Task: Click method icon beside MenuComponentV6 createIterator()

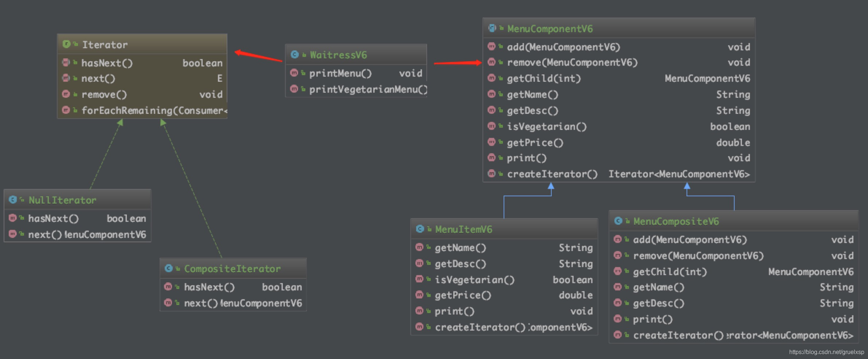Action: [x=492, y=173]
